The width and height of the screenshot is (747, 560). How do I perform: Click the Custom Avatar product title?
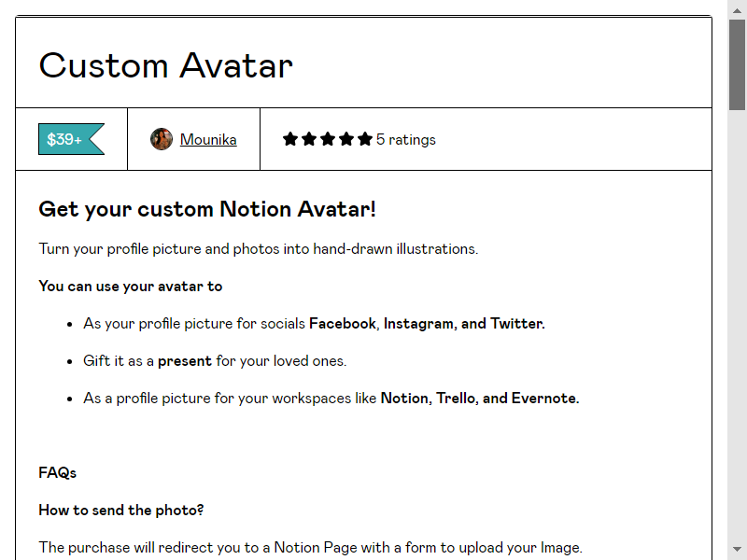coord(166,65)
